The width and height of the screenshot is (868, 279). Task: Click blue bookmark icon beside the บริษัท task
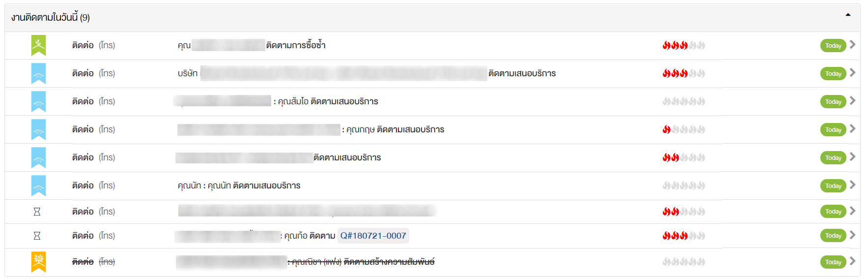point(38,73)
